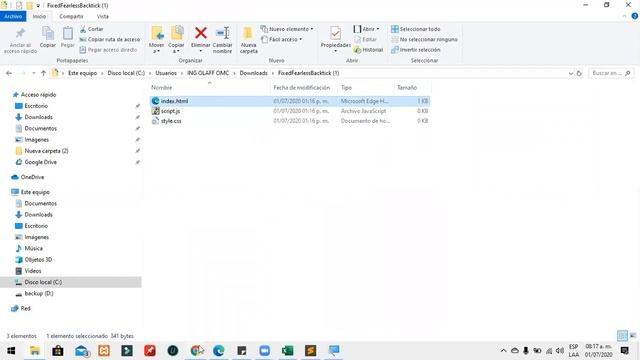Open the Archivo menu tab
Screen dimensions: 640x360
click(x=13, y=16)
